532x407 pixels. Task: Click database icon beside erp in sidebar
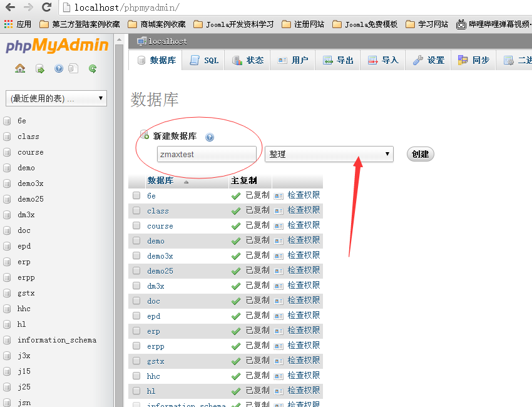7,262
